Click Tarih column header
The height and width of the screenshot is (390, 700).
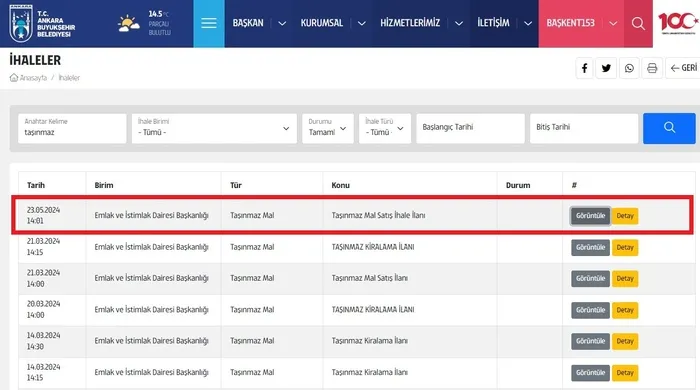pyautogui.click(x=36, y=185)
